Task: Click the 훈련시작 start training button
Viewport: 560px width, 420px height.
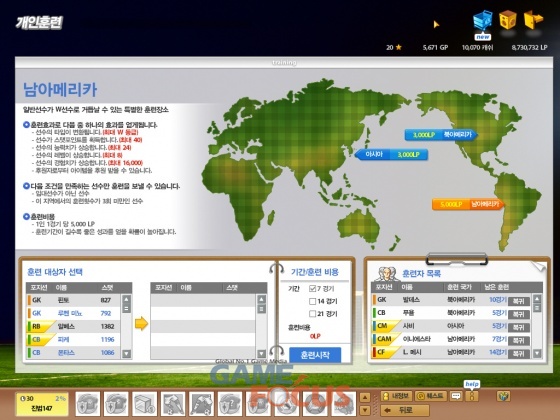Action: coord(315,355)
